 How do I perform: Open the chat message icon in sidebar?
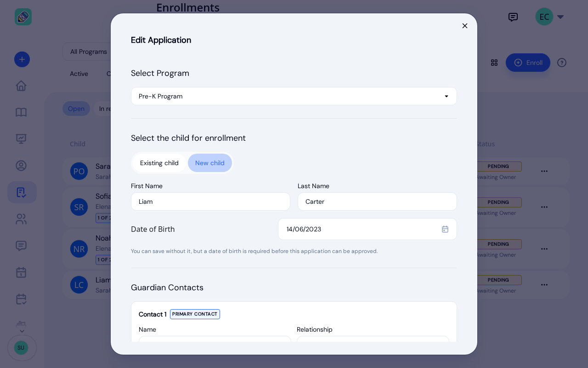(21, 246)
